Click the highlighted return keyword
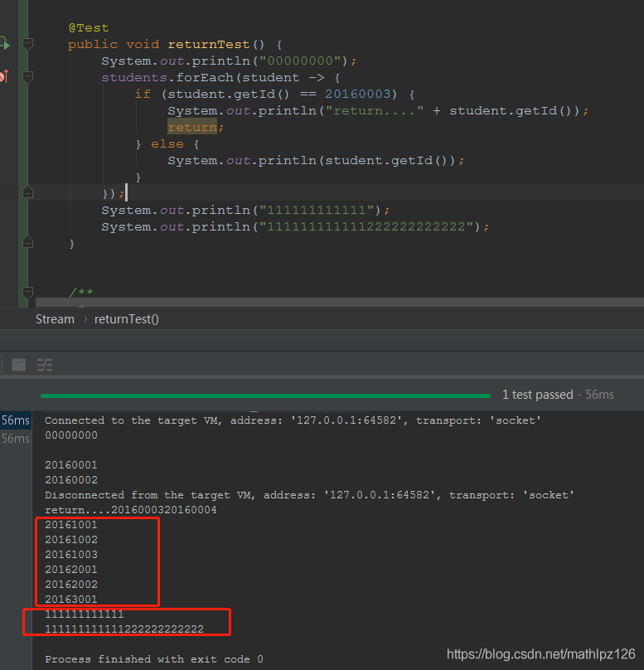Screen dimensions: 644x670 click(x=193, y=127)
